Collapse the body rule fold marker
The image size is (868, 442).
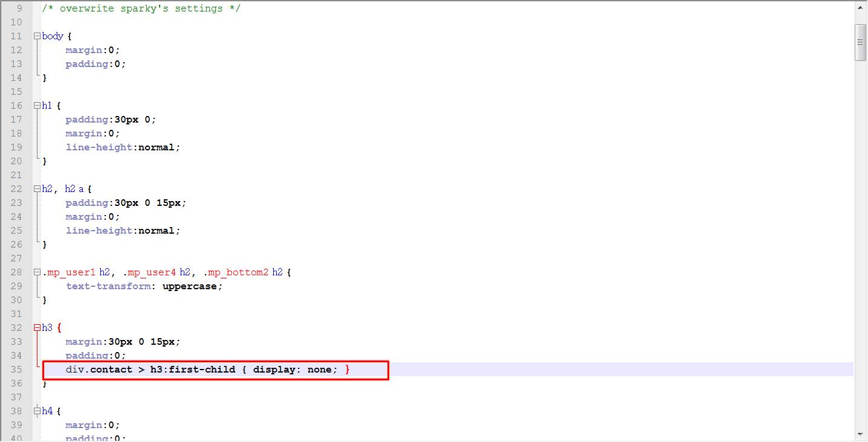[x=37, y=36]
